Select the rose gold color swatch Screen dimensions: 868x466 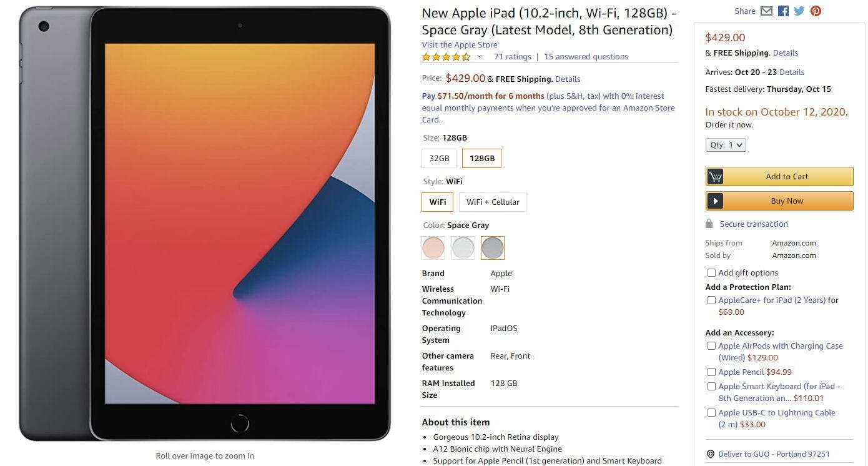pos(433,248)
